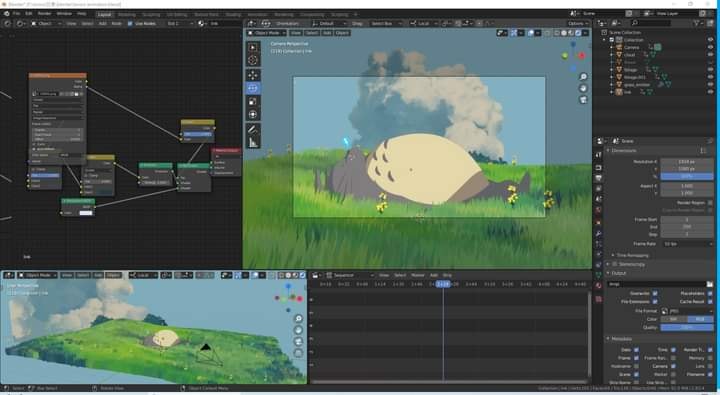Activate the Cursor tool in viewport toolbar
Screen dimensions: 720x395
pyautogui.click(x=253, y=60)
